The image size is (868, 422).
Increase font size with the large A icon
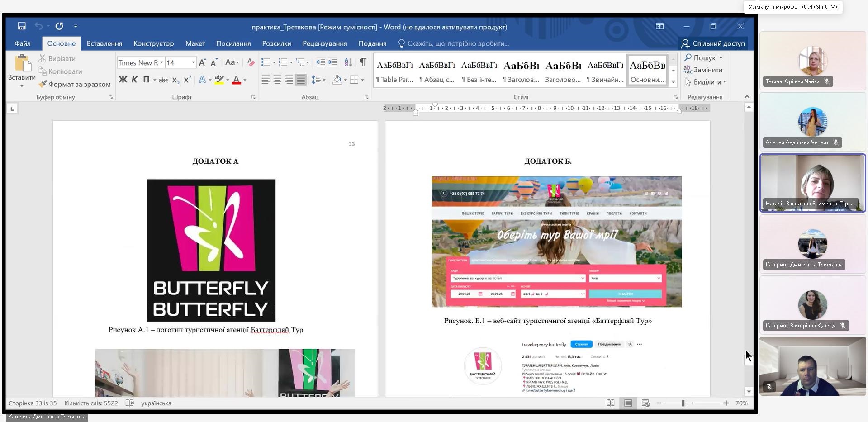[x=202, y=63]
